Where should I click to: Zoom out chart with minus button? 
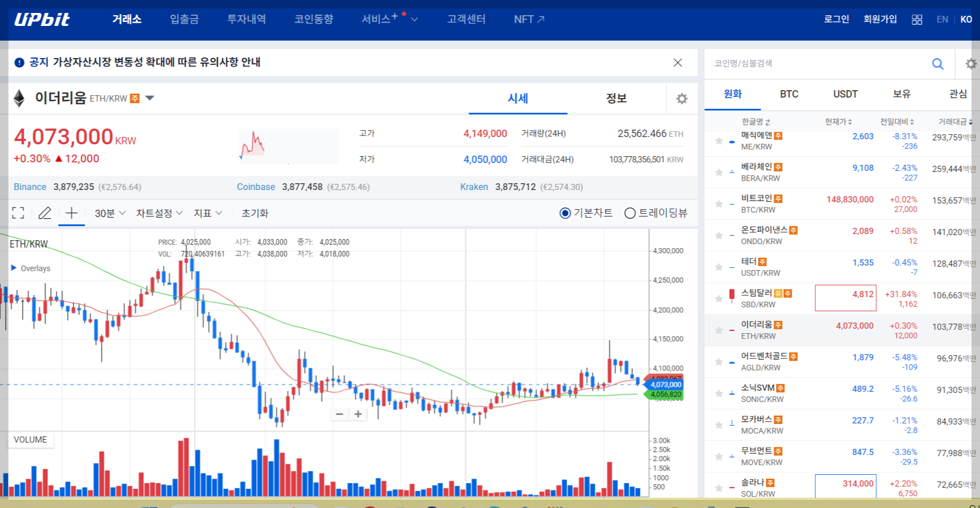pos(339,414)
